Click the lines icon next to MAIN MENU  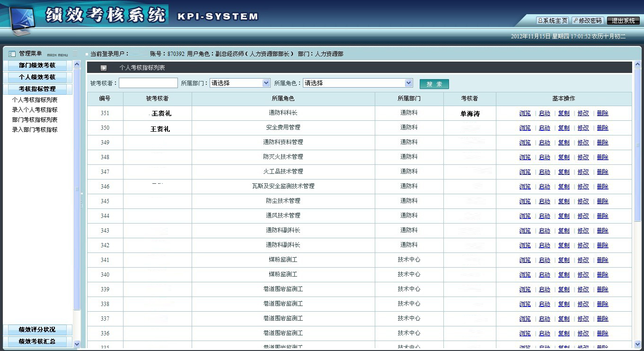coord(75,54)
